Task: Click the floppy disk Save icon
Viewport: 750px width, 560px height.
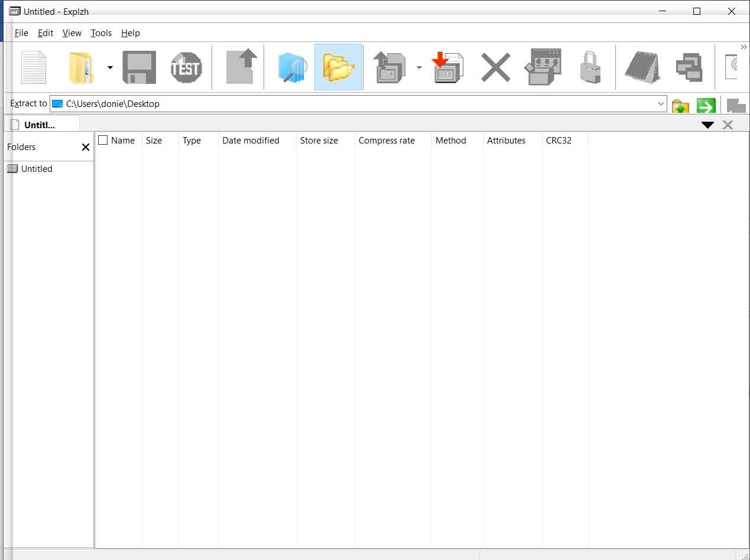Action: pos(139,67)
